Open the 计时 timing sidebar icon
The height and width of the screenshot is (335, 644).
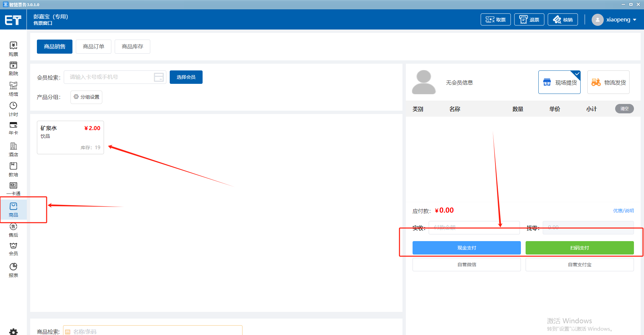(x=13, y=109)
